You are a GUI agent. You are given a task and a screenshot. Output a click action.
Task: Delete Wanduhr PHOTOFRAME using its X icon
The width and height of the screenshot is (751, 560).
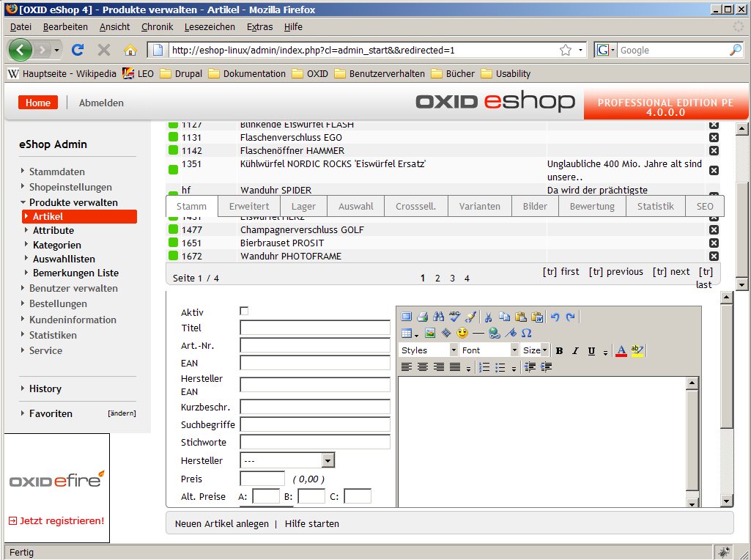click(714, 256)
